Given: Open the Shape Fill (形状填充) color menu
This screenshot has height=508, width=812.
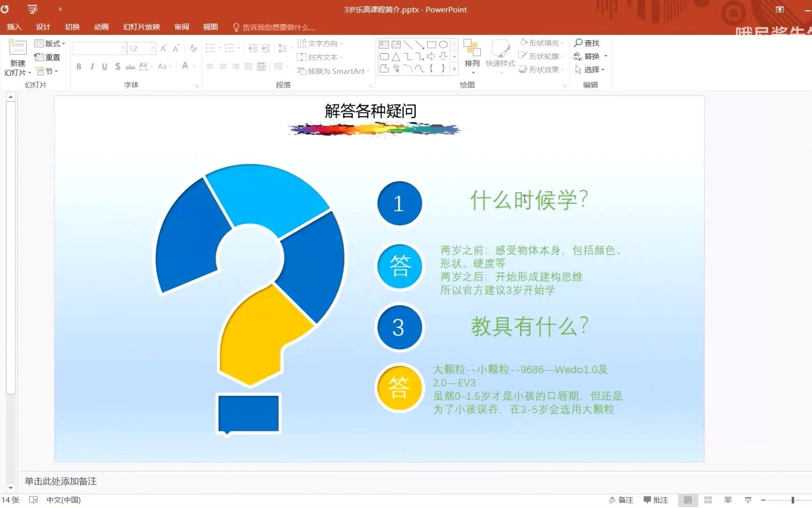Looking at the screenshot, I should tap(541, 43).
